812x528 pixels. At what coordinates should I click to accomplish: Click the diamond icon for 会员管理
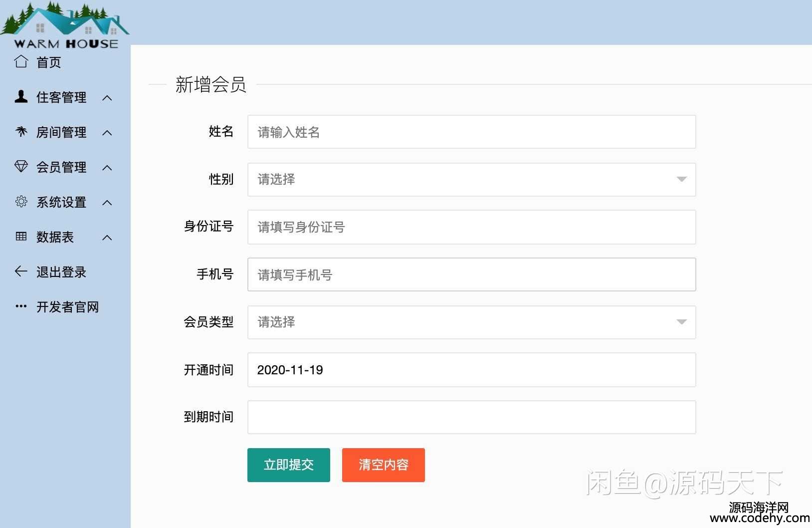(x=21, y=166)
